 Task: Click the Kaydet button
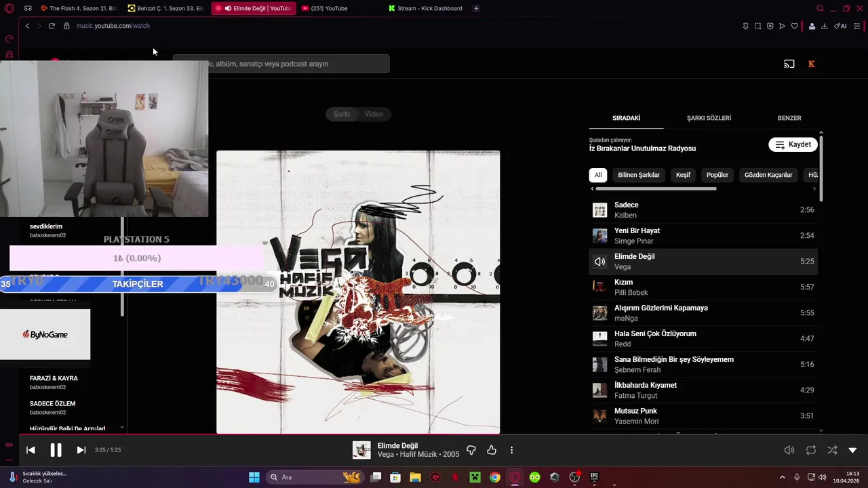[793, 144]
